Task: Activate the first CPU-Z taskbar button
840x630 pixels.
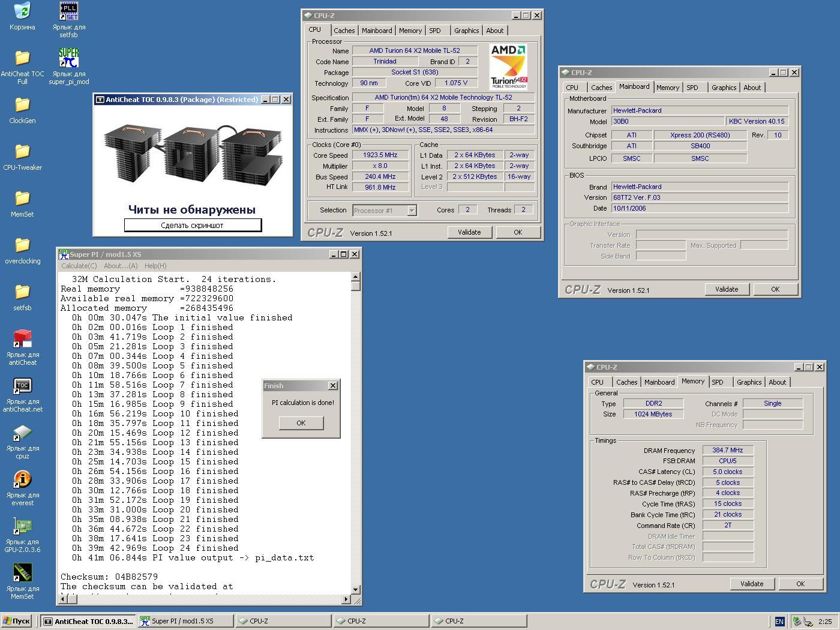Action: pos(283,621)
